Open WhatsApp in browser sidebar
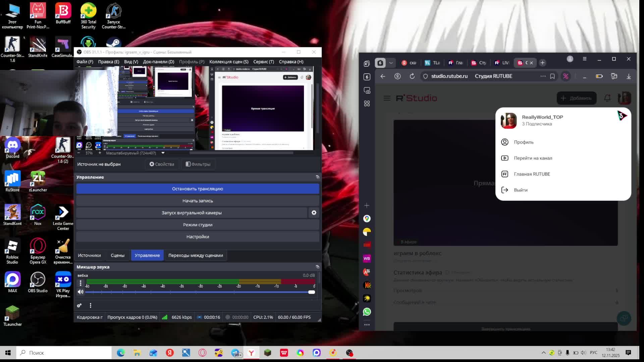Image resolution: width=644 pixels, height=362 pixels. [x=367, y=312]
